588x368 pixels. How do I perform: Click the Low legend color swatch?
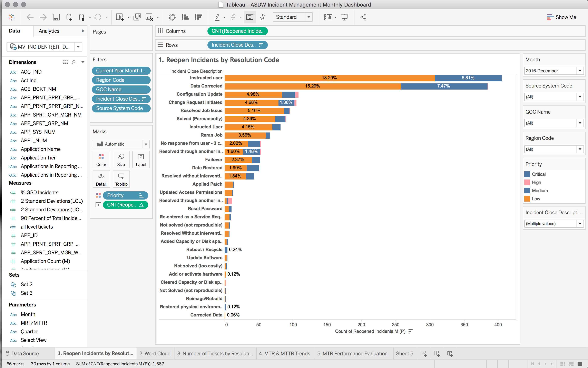[x=527, y=199]
